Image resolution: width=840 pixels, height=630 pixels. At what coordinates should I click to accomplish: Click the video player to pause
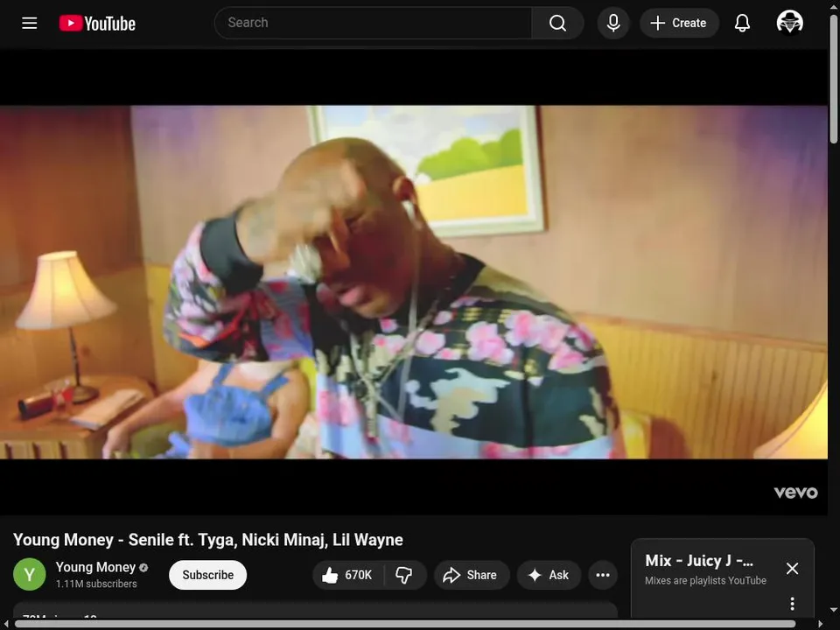[414, 282]
